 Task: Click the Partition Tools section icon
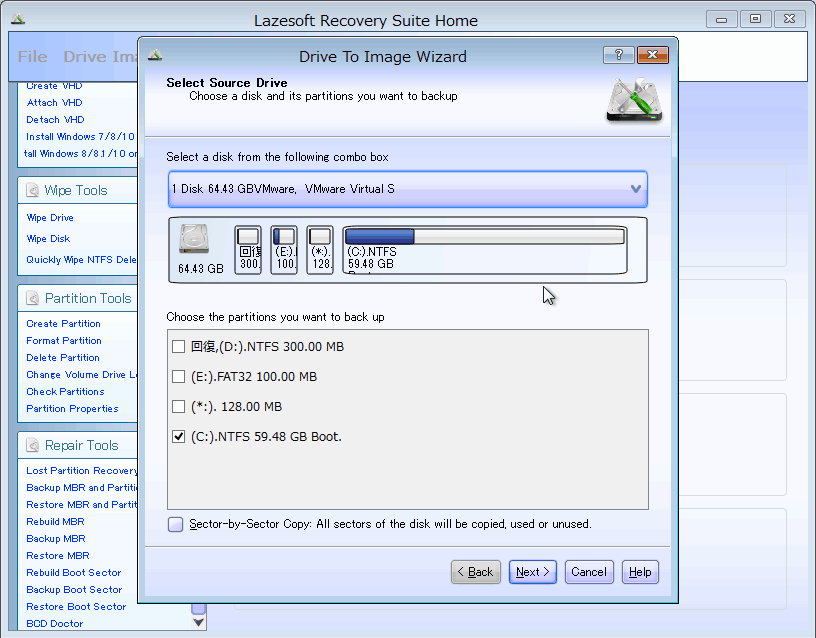point(32,298)
